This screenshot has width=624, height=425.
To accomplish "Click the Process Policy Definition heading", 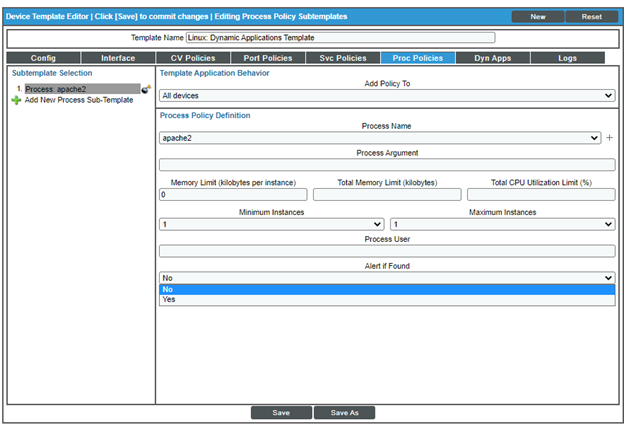I will (205, 115).
